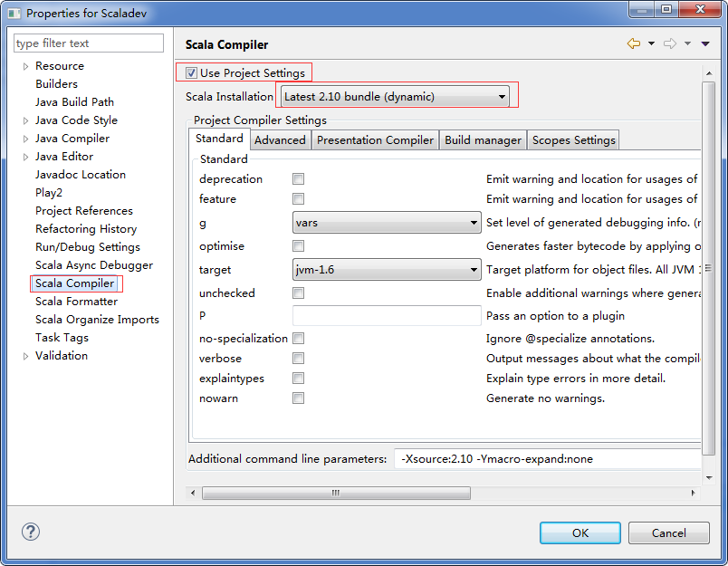This screenshot has height=566, width=728.
Task: Click the Properties window title icon
Action: pyautogui.click(x=14, y=14)
